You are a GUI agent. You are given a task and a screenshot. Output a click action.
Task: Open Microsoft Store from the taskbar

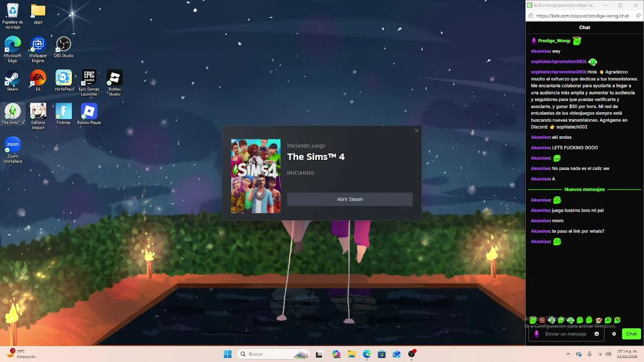coord(382,354)
